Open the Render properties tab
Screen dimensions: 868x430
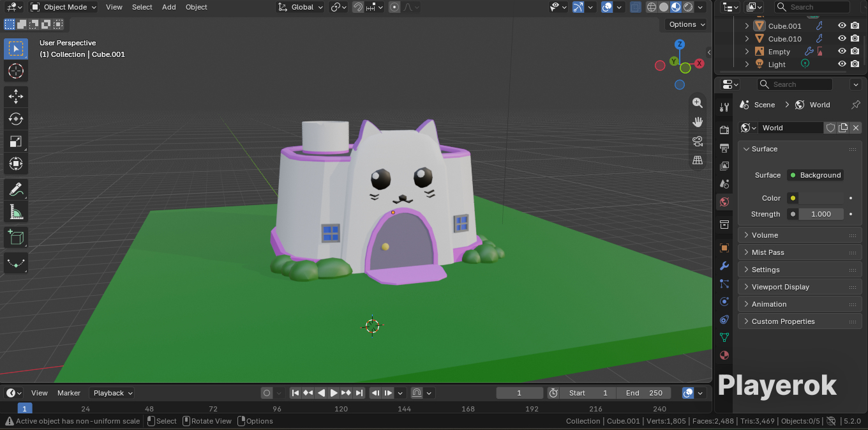724,130
